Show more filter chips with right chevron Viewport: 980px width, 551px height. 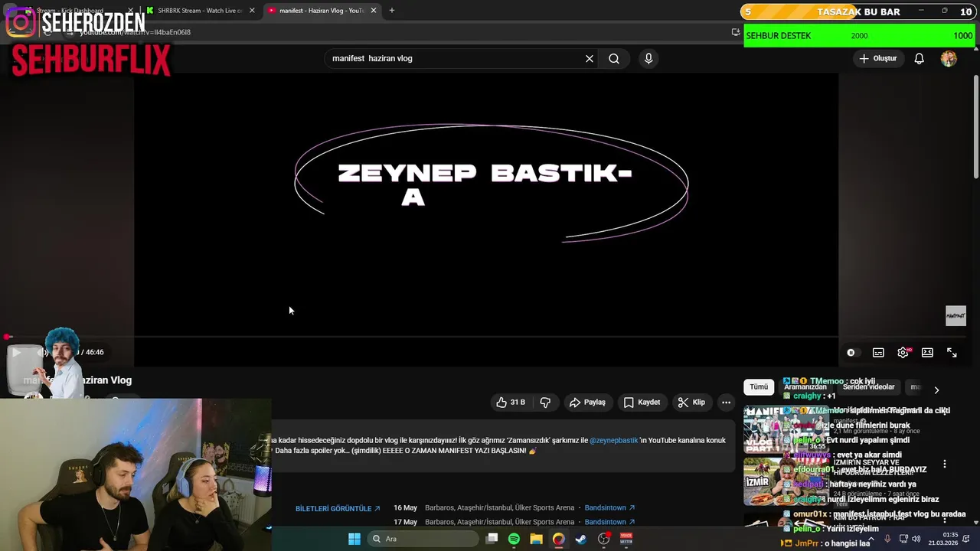click(936, 390)
